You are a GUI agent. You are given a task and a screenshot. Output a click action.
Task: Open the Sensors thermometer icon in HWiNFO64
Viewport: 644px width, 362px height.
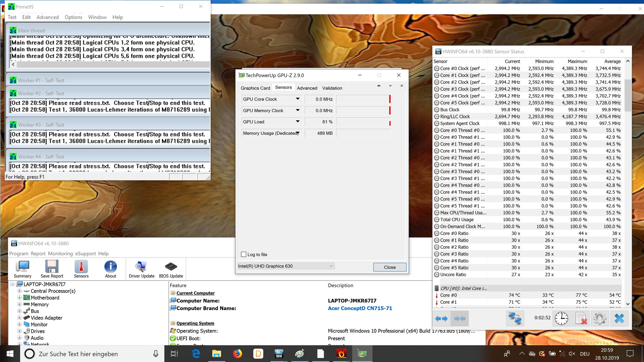pyautogui.click(x=81, y=269)
